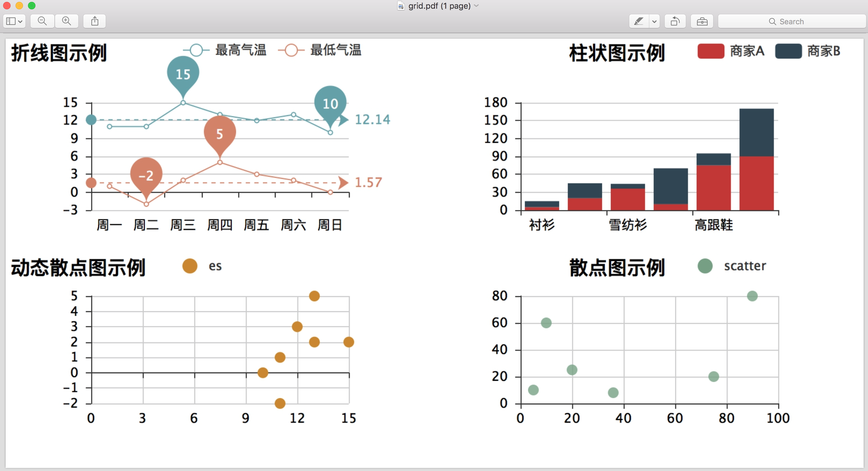Rotate the page left
Screen dimensions: 868x471
(x=675, y=21)
